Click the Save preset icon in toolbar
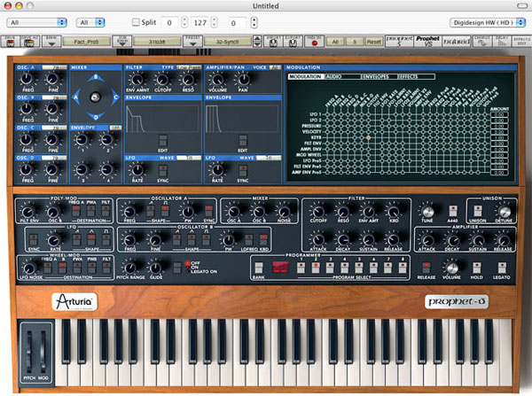This screenshot has height=396, width=532. [x=11, y=42]
